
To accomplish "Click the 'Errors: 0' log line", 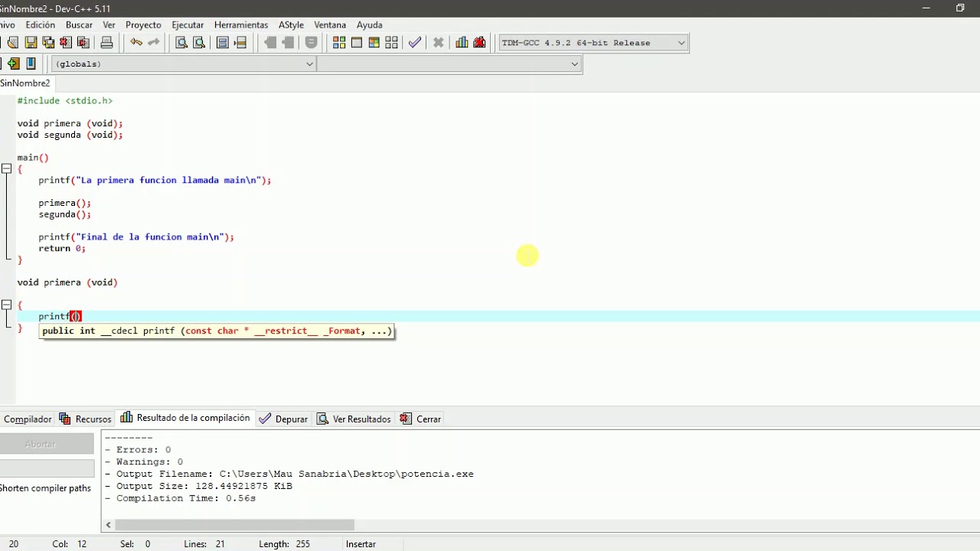I will (x=138, y=450).
